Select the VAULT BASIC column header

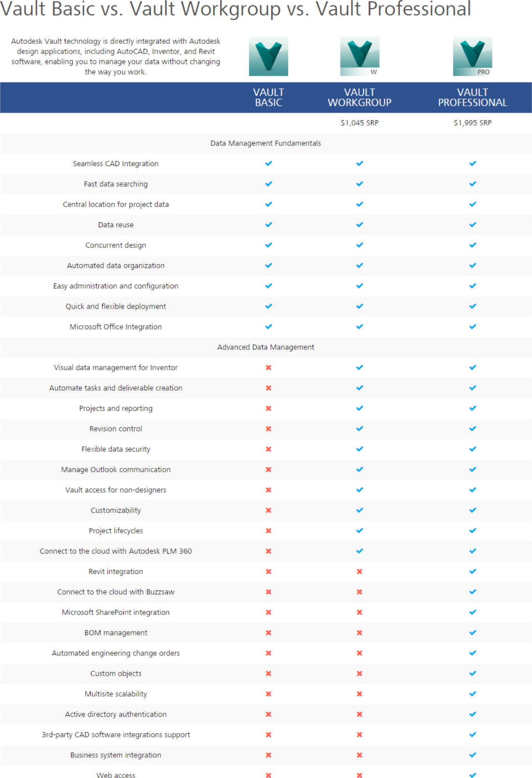point(268,98)
